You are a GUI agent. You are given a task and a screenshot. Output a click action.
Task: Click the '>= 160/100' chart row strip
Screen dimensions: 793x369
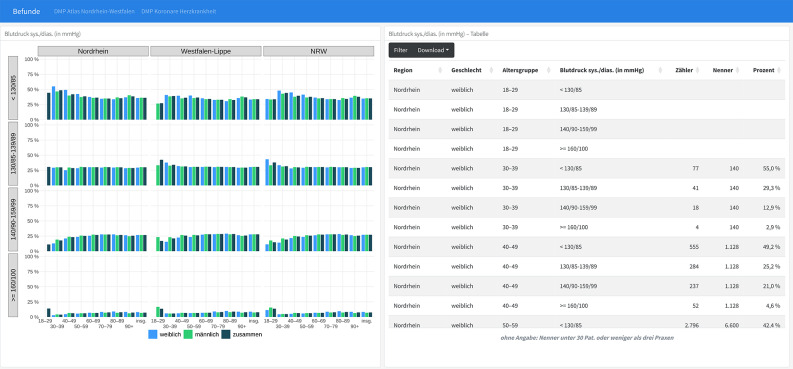13,285
